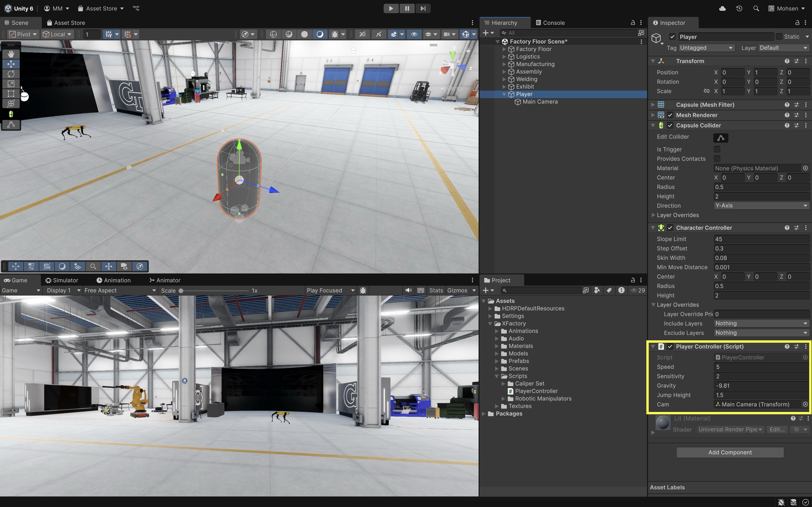The height and width of the screenshot is (507, 812).
Task: Click the Edit Collider button
Action: point(720,138)
